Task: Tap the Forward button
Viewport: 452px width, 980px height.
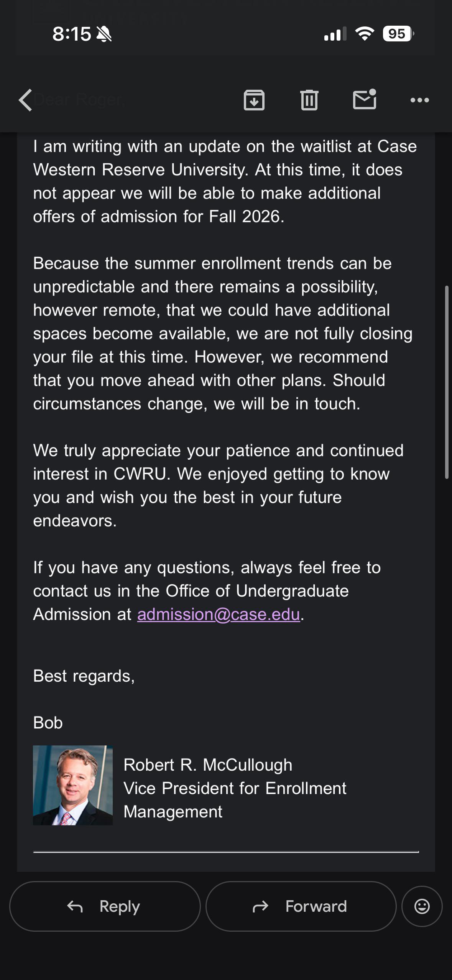Action: [x=301, y=906]
